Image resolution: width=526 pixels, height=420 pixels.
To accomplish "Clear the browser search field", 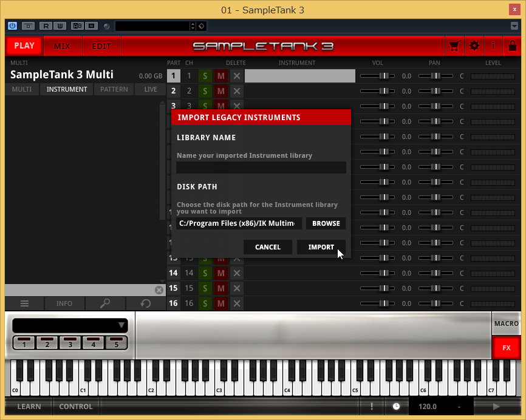I will [159, 290].
